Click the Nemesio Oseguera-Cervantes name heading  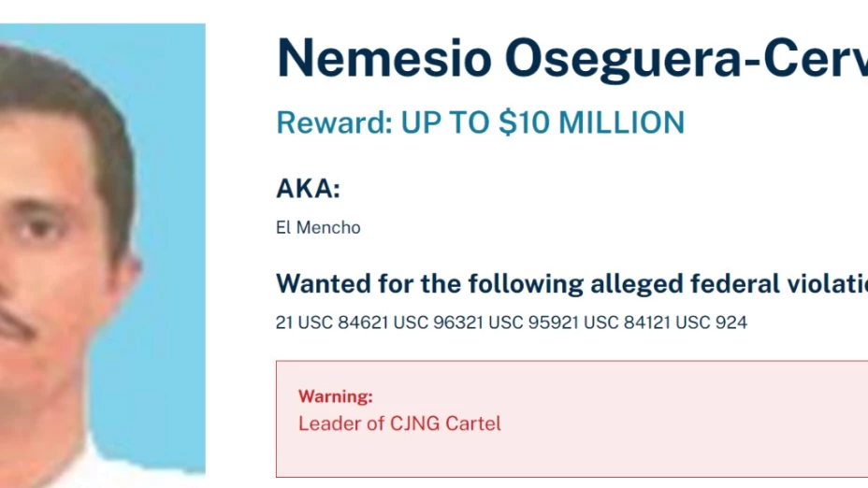tap(571, 60)
